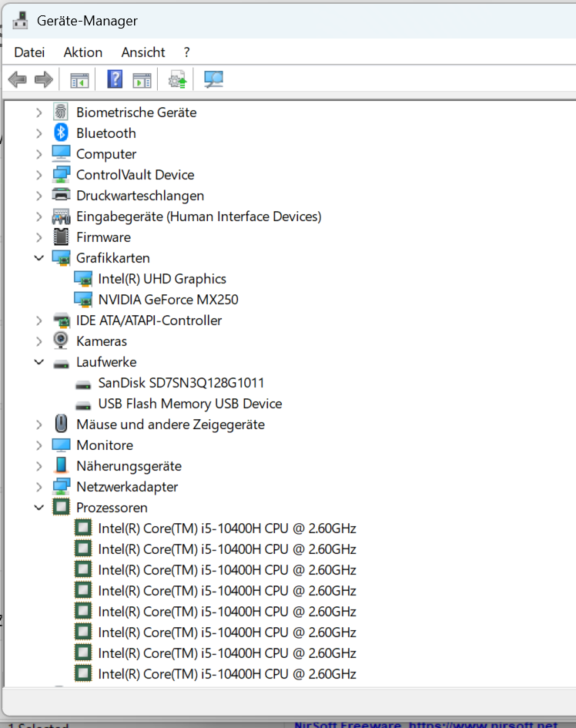The width and height of the screenshot is (576, 728).
Task: Open the Datei menu
Action: (x=29, y=52)
